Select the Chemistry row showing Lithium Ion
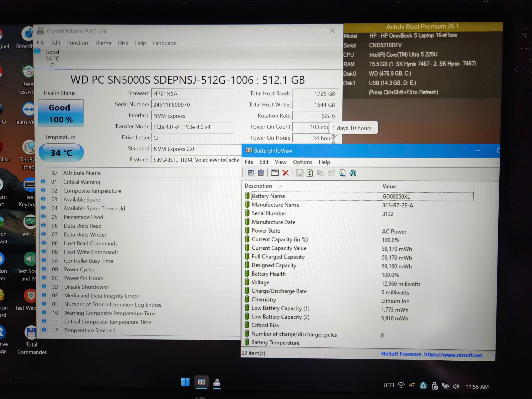The image size is (532, 399). [359, 300]
